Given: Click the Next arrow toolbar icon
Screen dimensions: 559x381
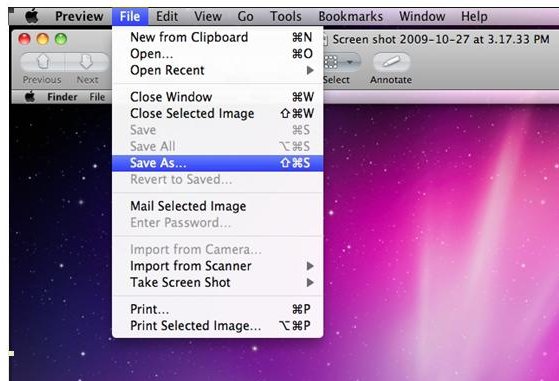Looking at the screenshot, I should [x=87, y=62].
